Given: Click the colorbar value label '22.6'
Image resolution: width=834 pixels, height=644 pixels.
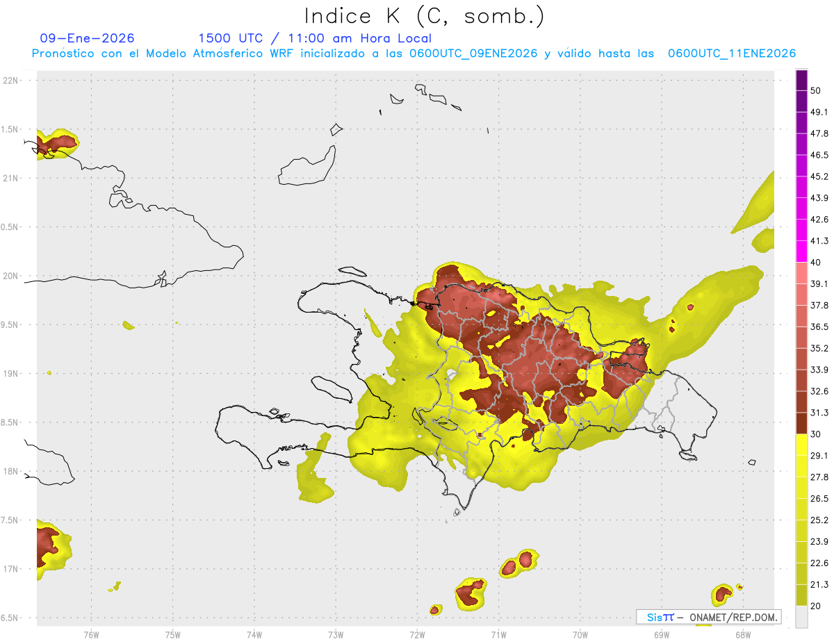Looking at the screenshot, I should (x=819, y=563).
